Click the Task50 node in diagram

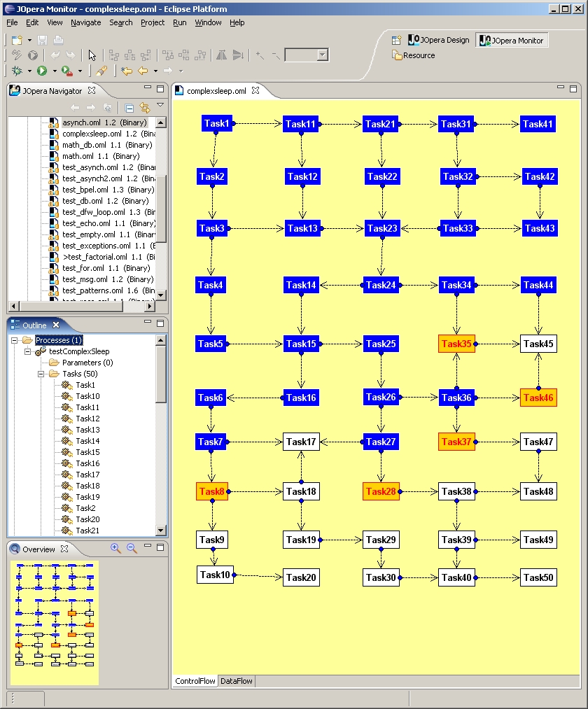pyautogui.click(x=538, y=577)
